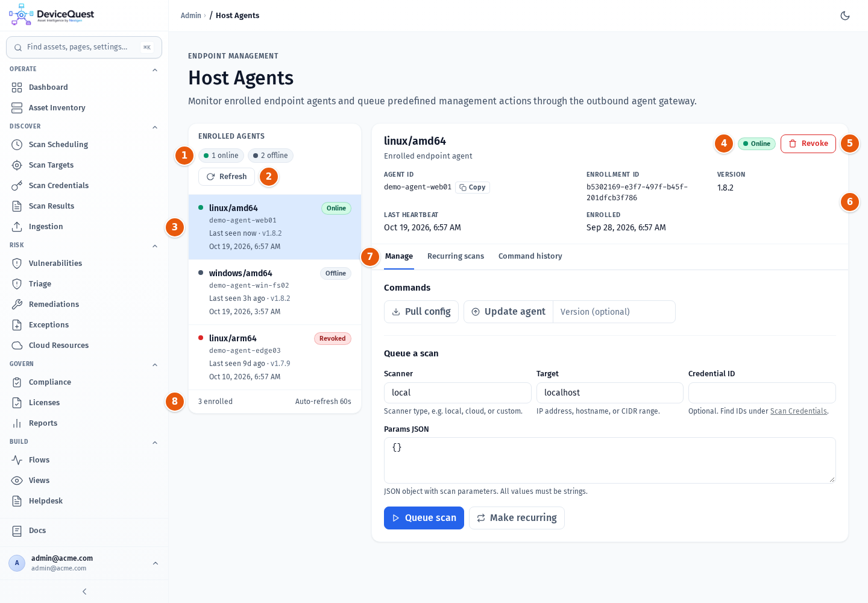This screenshot has width=868, height=603.
Task: Switch to the Manage tab
Action: click(x=399, y=256)
